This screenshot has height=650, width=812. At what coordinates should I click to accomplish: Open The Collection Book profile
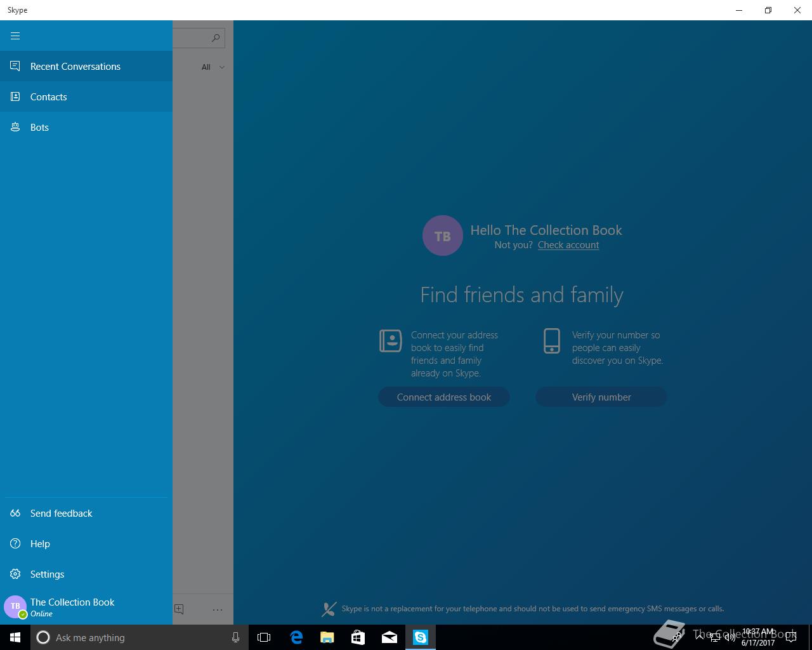[x=86, y=607]
